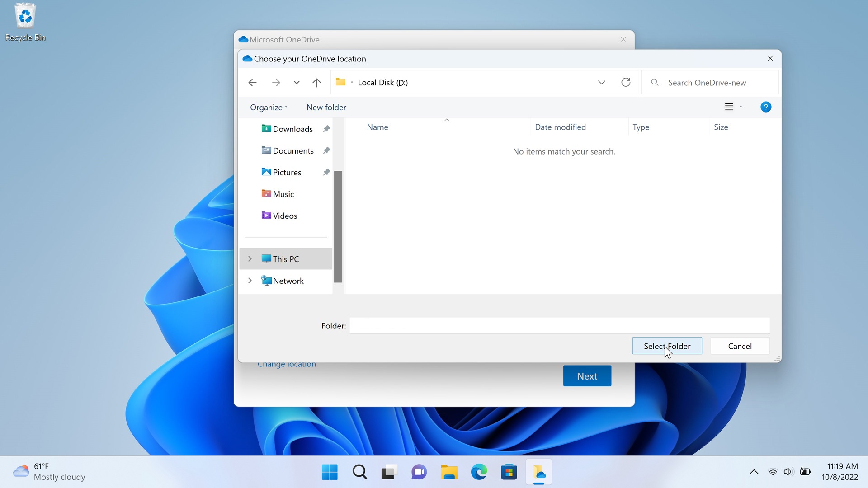Open the Organize menu

269,108
